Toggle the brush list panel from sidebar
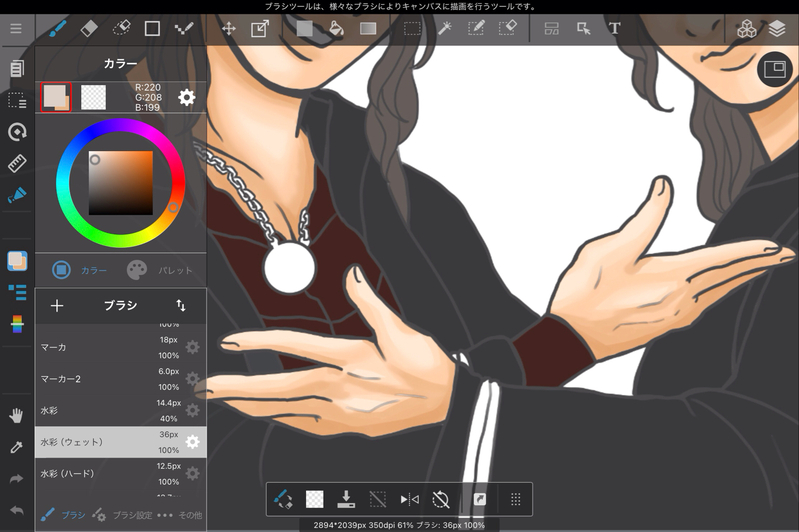 (x=17, y=292)
